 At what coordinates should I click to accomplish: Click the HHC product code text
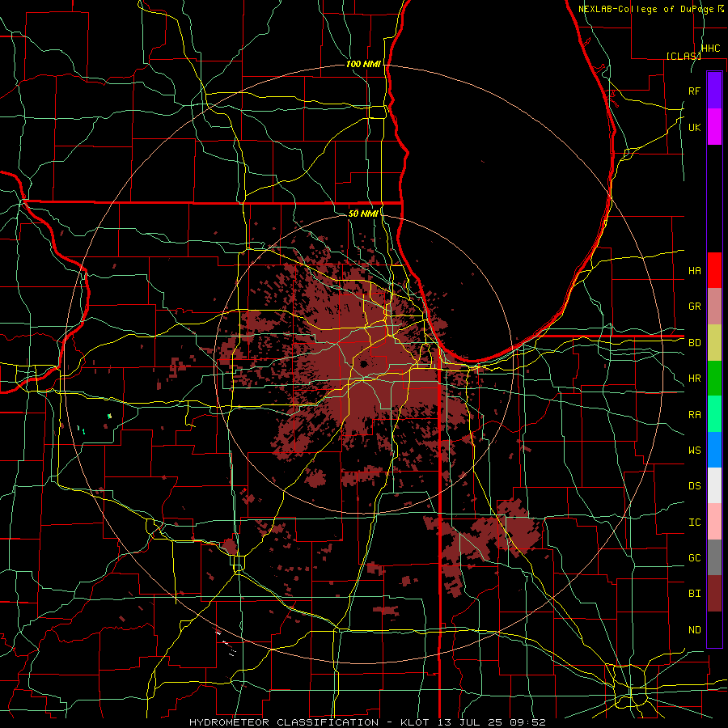pos(710,49)
